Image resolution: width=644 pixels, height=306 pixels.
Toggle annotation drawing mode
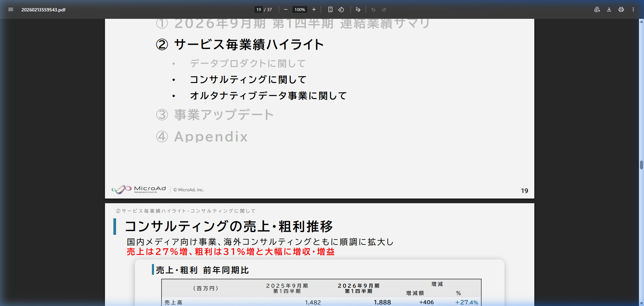(x=358, y=9)
